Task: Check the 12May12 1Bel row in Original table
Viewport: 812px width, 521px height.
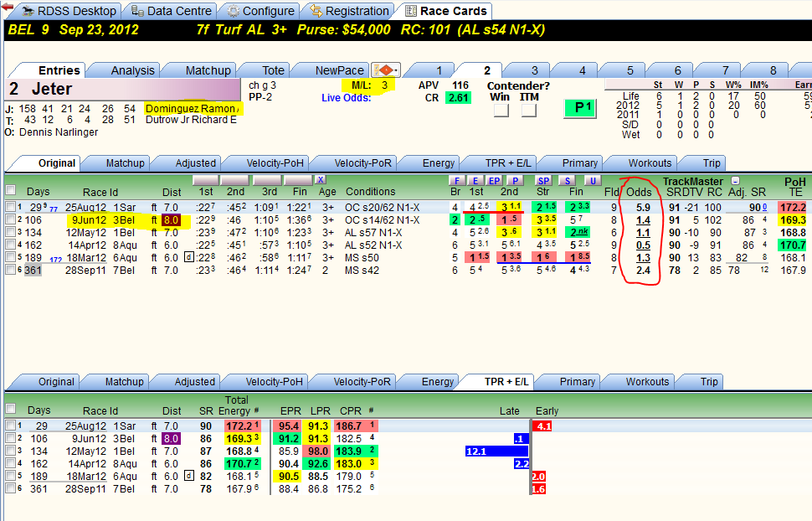Action: [x=10, y=232]
